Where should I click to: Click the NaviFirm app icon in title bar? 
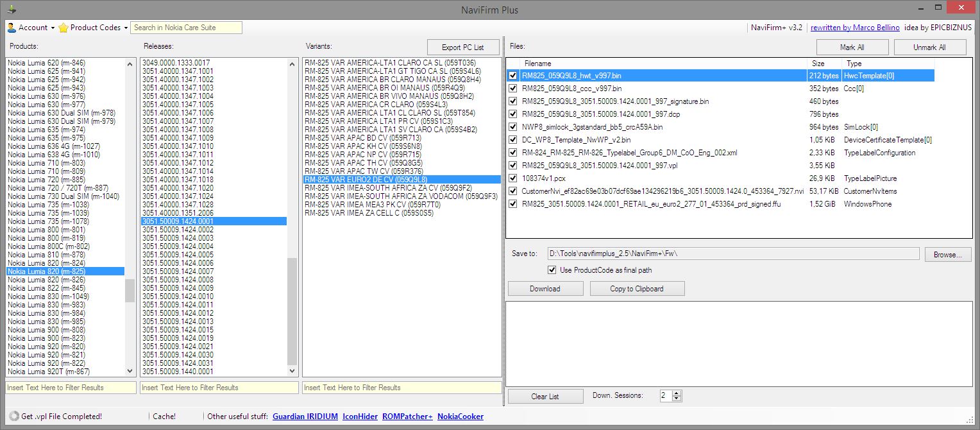[x=10, y=9]
